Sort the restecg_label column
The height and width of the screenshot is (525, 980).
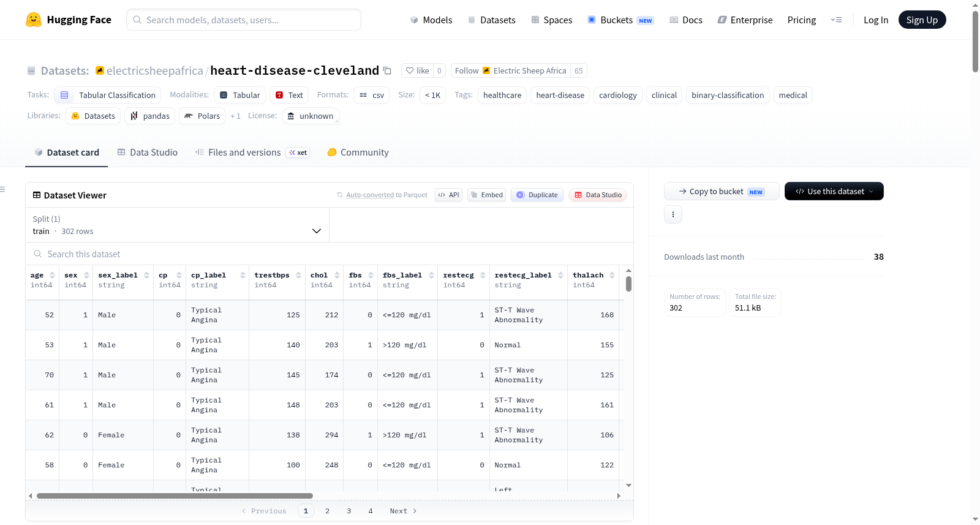(560, 275)
